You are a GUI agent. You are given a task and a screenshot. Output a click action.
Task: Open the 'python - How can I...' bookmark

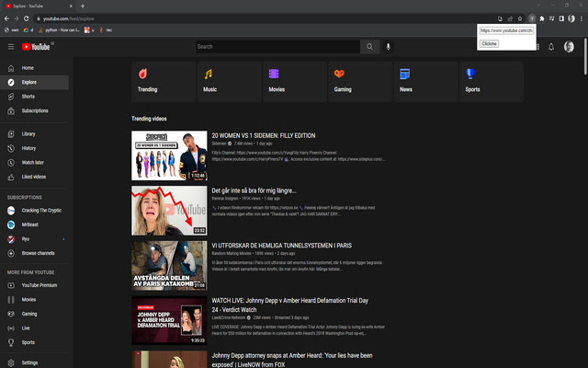[59, 30]
